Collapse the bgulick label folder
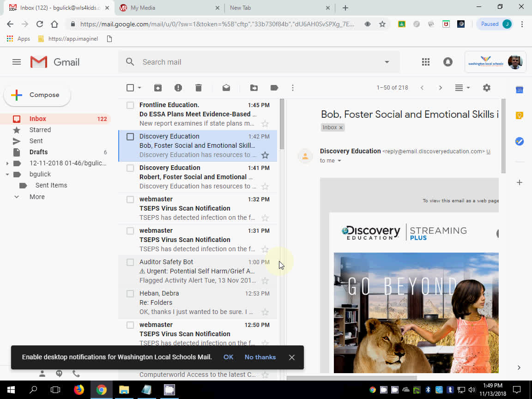The height and width of the screenshot is (399, 532). tap(6, 174)
